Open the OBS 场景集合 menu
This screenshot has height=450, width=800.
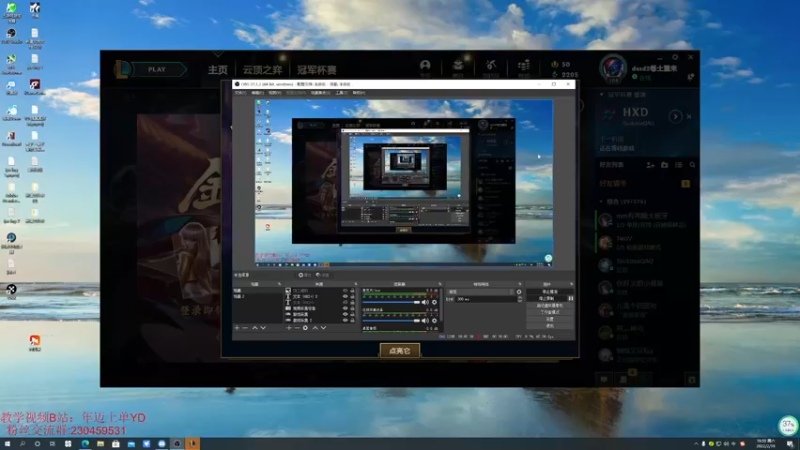click(x=320, y=93)
